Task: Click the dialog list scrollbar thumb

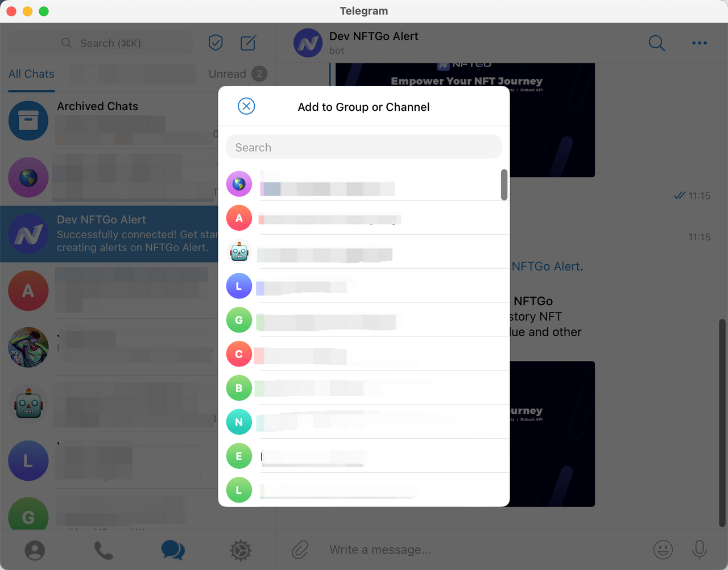Action: 504,185
